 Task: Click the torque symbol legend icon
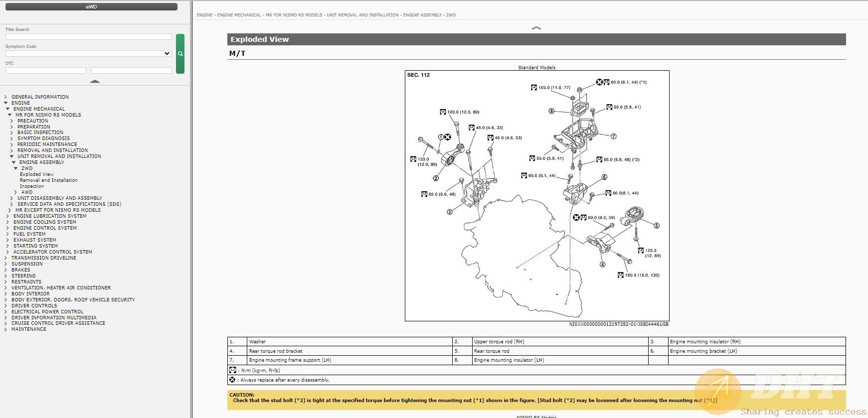coord(232,370)
